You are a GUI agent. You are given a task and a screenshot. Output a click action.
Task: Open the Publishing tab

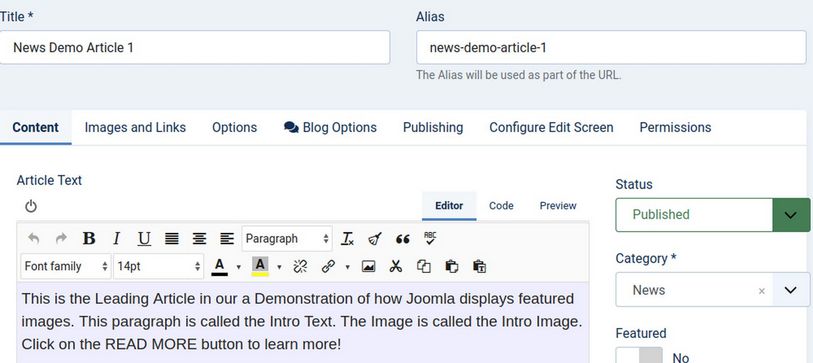433,128
